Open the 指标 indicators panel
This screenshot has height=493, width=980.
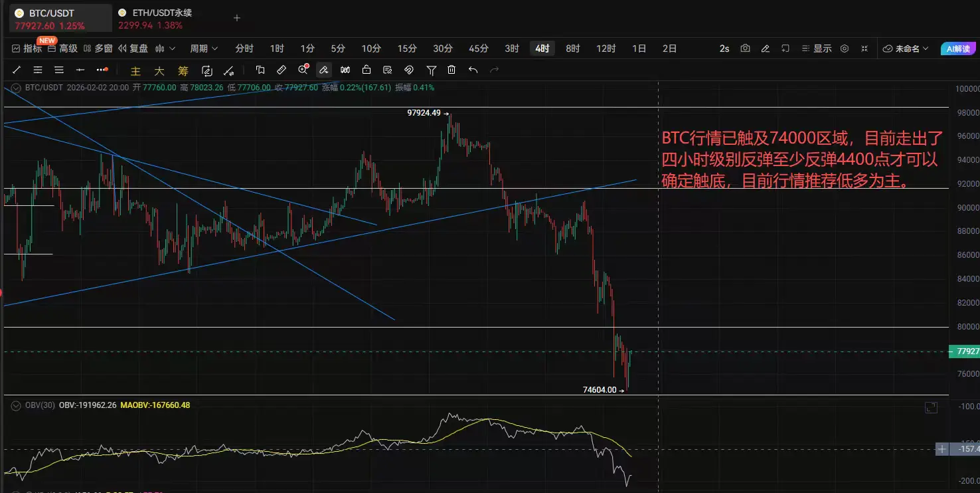27,49
